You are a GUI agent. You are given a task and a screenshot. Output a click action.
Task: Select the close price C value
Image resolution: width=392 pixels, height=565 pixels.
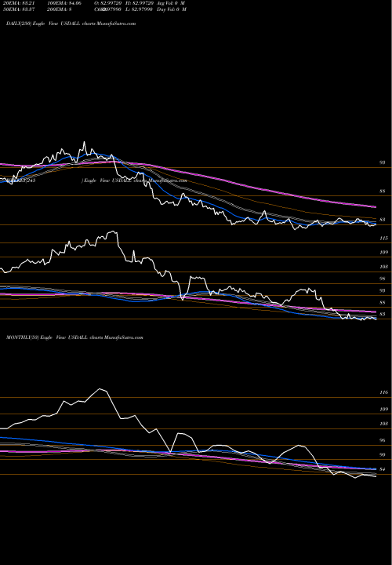click(x=107, y=9)
